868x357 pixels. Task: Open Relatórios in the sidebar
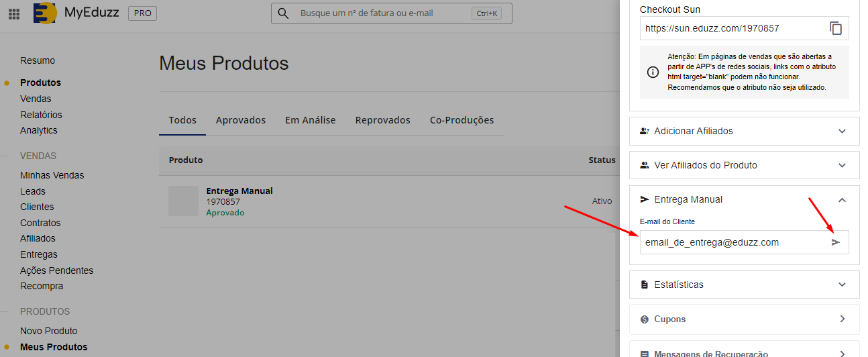[41, 115]
